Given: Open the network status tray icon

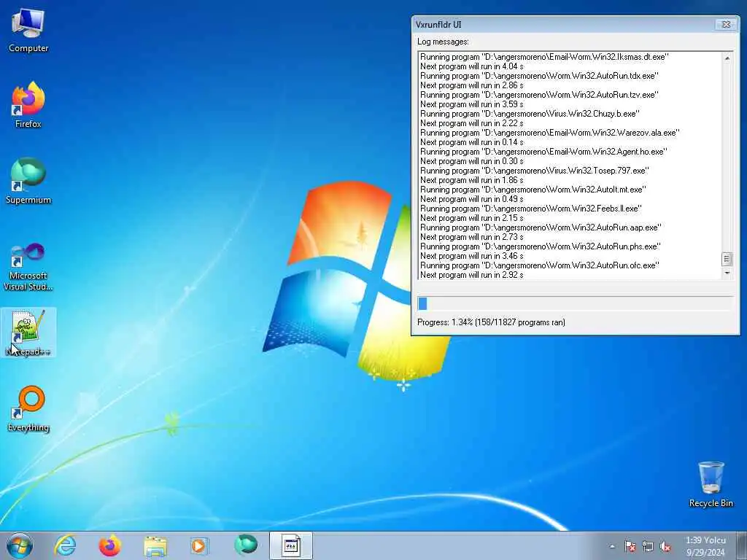Looking at the screenshot, I should point(648,547).
